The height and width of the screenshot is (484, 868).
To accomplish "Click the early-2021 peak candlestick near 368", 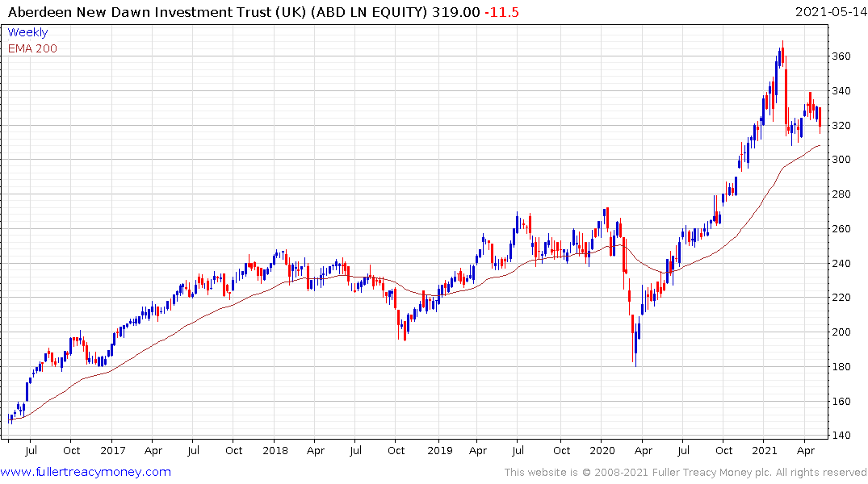I will coord(782,54).
